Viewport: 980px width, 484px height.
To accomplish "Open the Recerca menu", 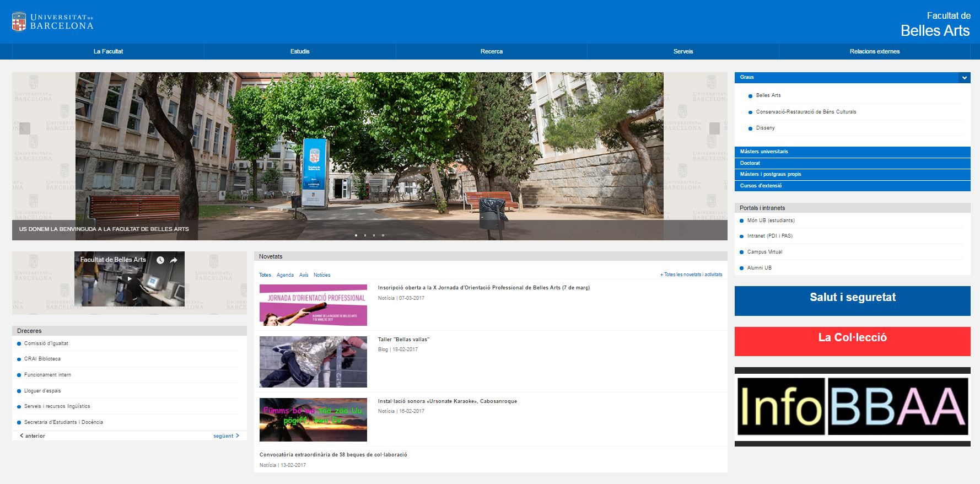I will tap(491, 51).
